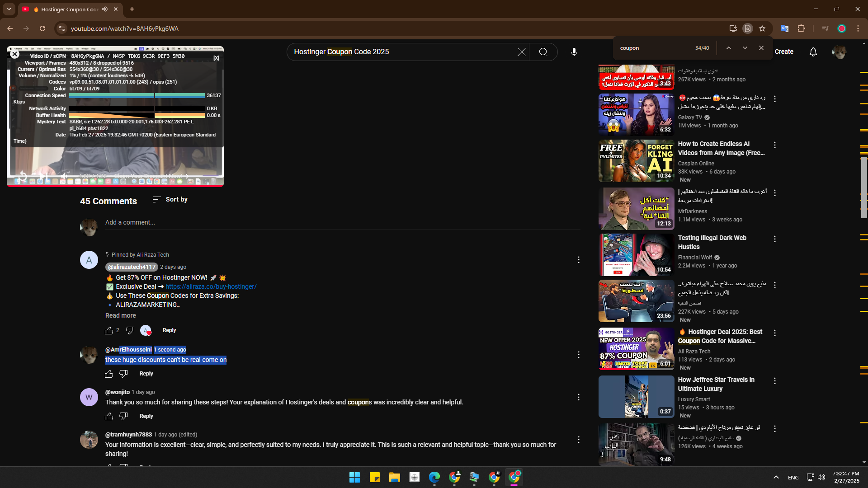Open more options for Endless AI Videos
868x488 pixels.
coord(774,145)
